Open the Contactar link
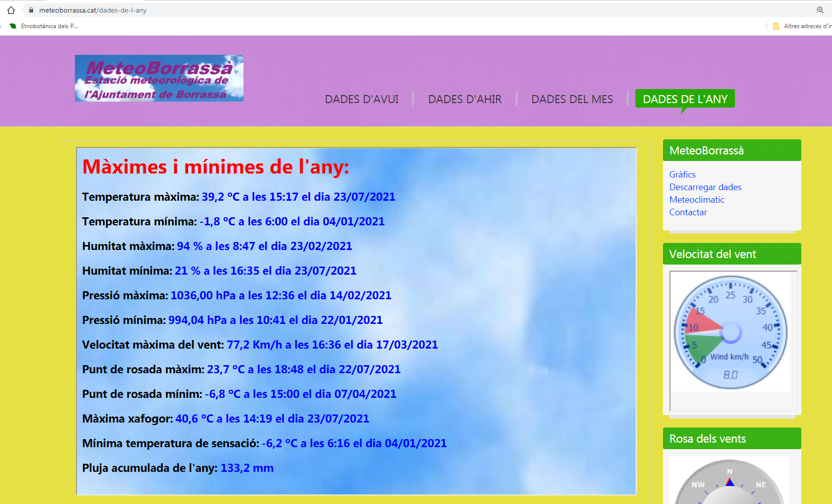 tap(688, 212)
